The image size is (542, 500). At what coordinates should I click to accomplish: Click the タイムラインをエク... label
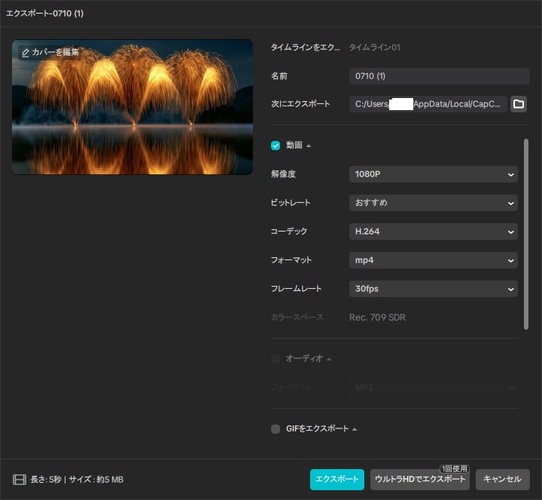(305, 47)
